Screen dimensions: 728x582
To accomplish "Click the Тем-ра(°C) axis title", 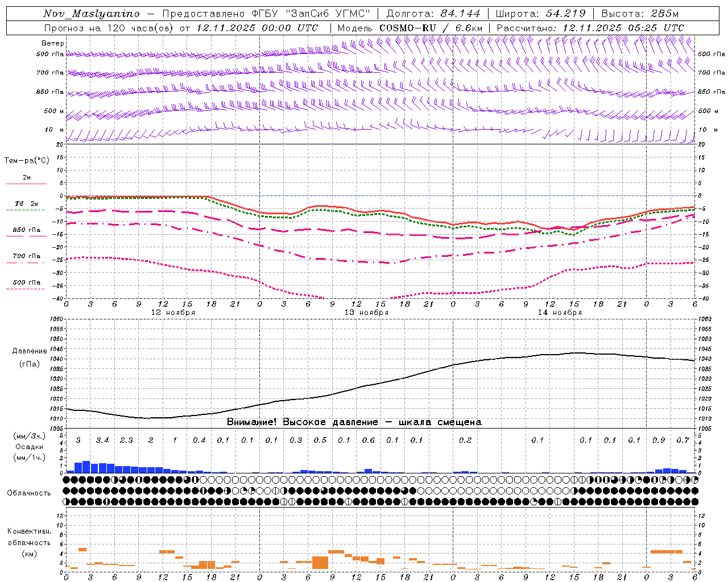I will pos(27,161).
